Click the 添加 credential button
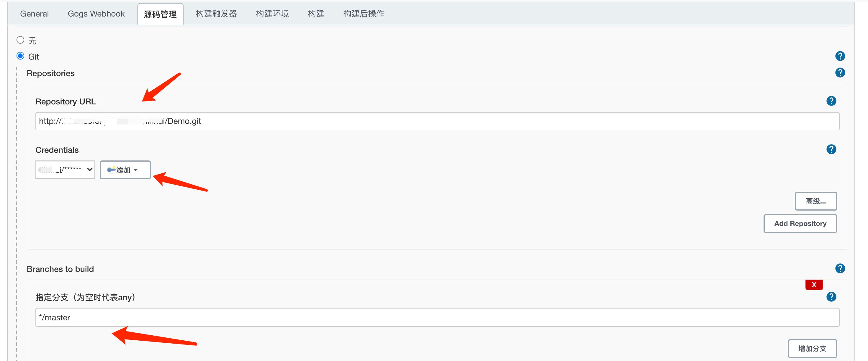 pos(125,169)
